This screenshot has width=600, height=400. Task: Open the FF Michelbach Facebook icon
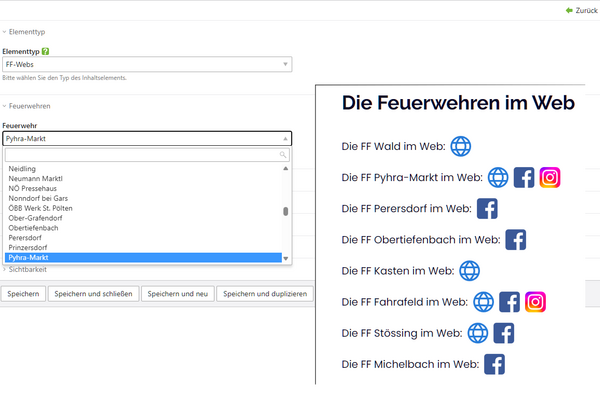tap(494, 363)
